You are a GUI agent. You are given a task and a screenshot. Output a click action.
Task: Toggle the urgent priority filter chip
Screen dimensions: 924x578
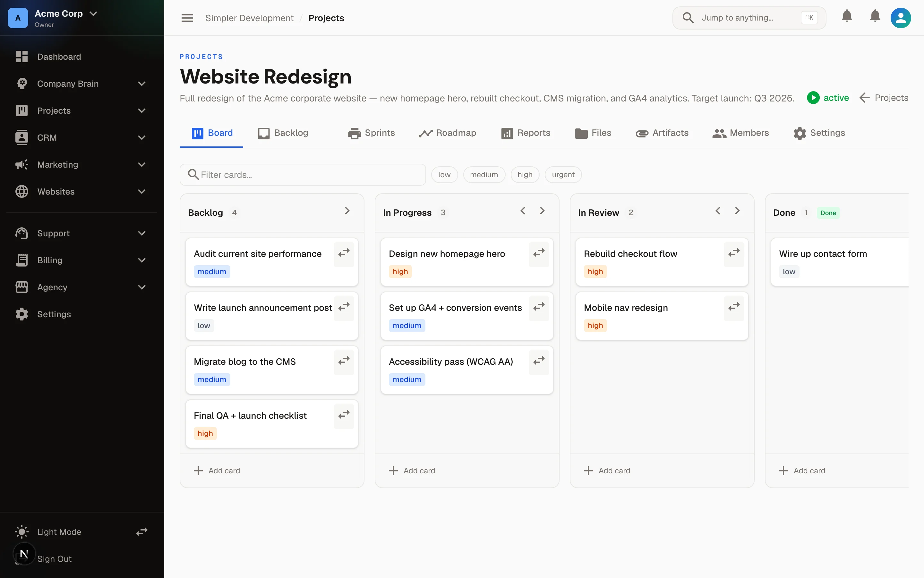[563, 175]
